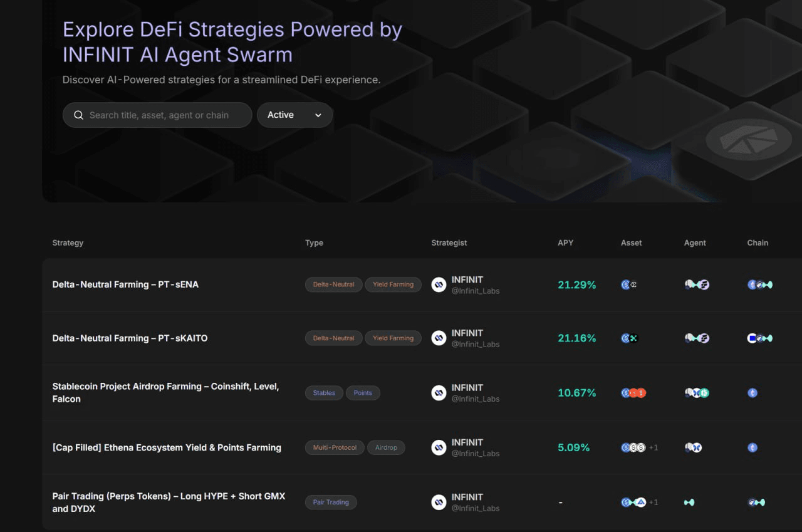This screenshot has width=802, height=532.
Task: Open Stablecoin Project Airdrop Farming strategy
Action: click(x=166, y=393)
